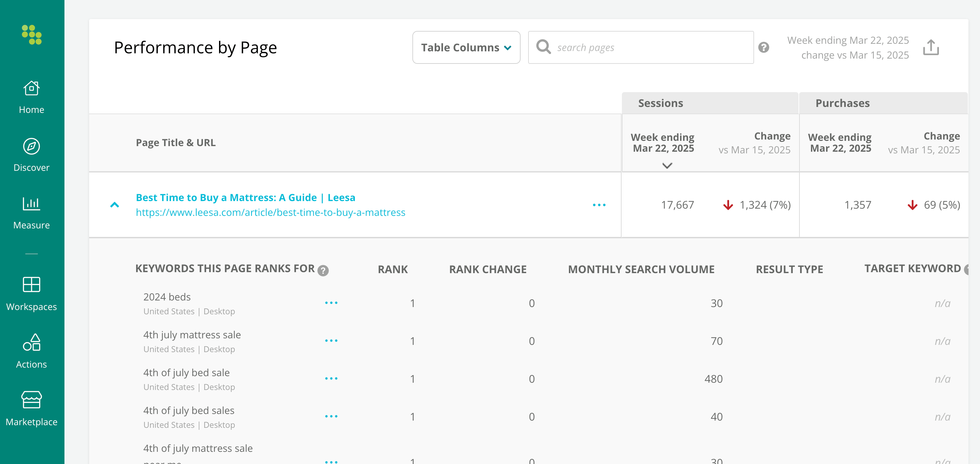Viewport: 980px width, 464px height.
Task: Click the help icon beside Keywords This Page Ranks For
Action: 323,270
